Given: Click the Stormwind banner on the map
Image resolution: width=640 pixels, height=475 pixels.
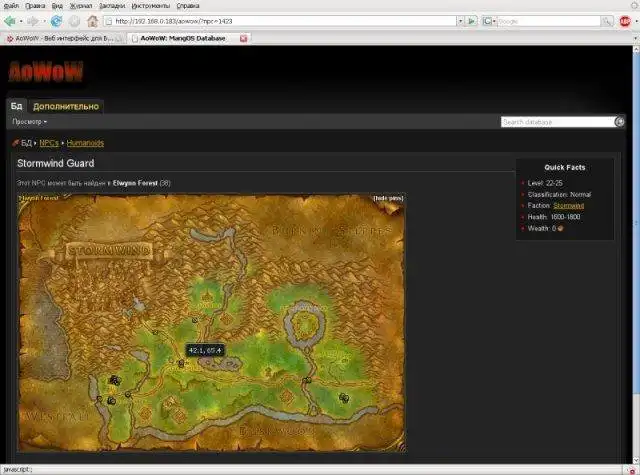Looking at the screenshot, I should pos(109,250).
